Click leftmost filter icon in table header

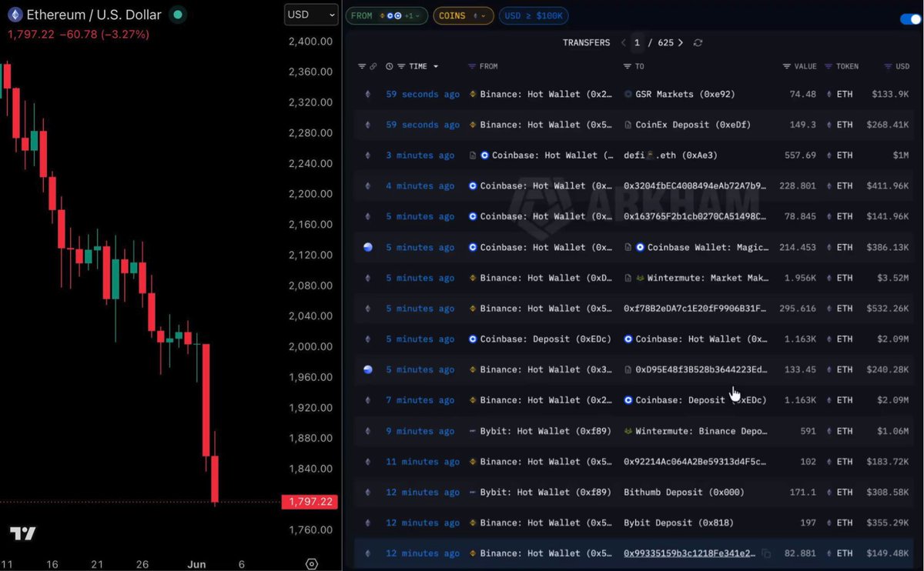(362, 67)
